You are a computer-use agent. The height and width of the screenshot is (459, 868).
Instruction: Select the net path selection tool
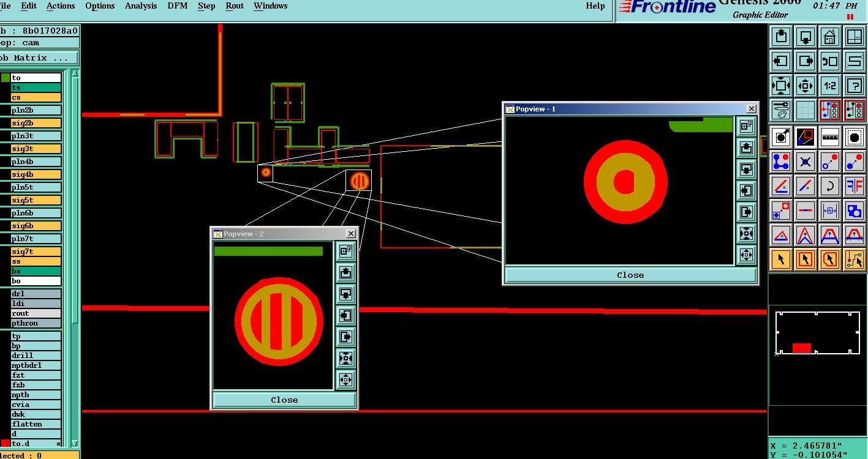855,259
